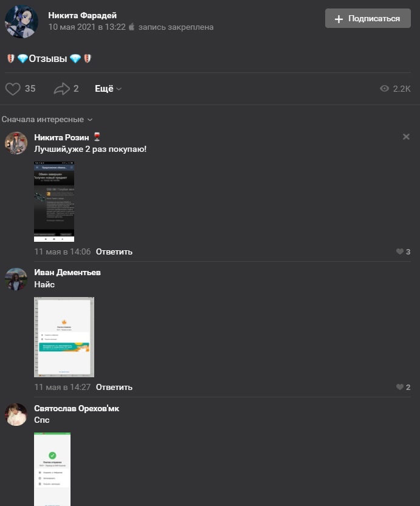Click the Подписаться subscribe button
The image size is (420, 506).
tap(368, 18)
